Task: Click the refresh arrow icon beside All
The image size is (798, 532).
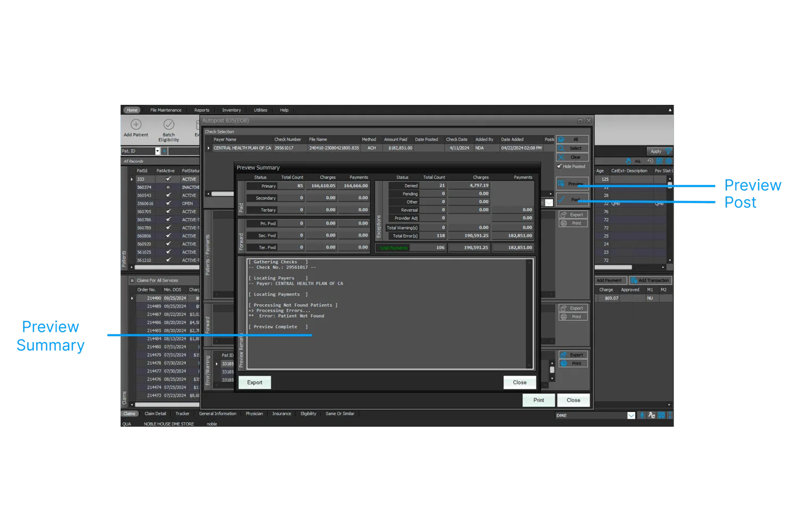Action: pyautogui.click(x=650, y=161)
